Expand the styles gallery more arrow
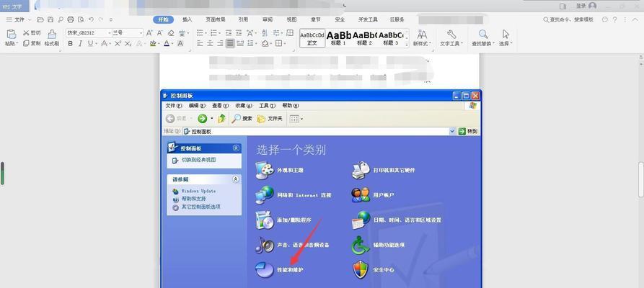Screen dimensions: 644x288 point(407,45)
